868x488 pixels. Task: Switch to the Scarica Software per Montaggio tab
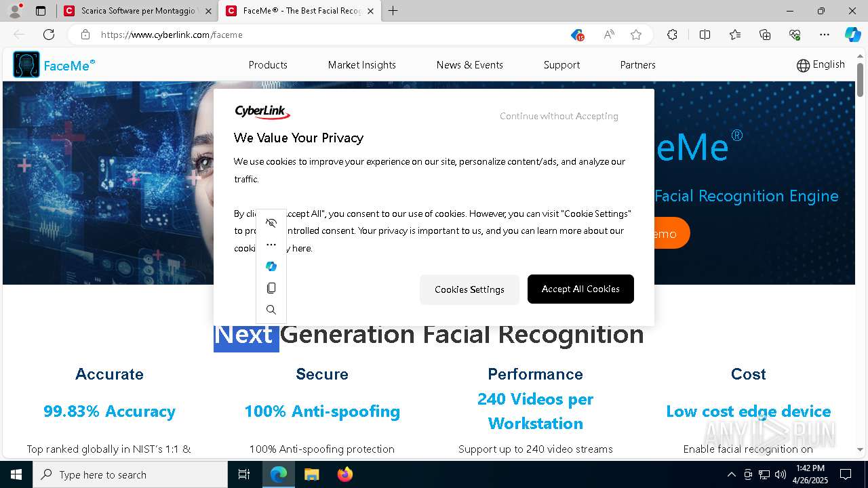point(138,11)
